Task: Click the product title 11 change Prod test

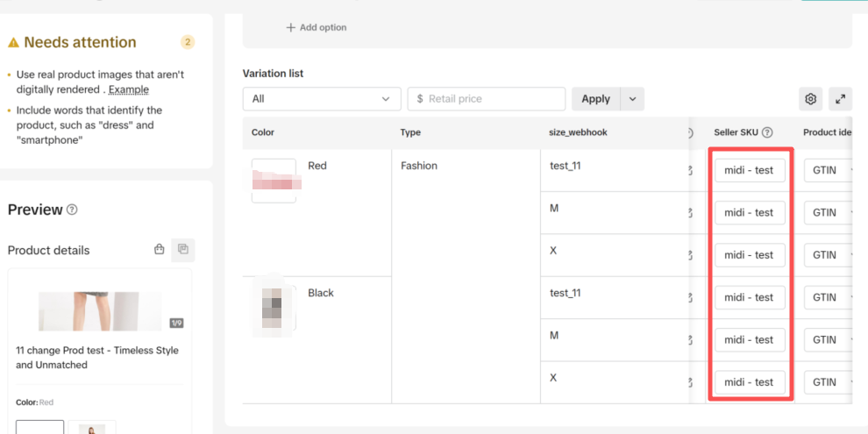Action: click(97, 358)
